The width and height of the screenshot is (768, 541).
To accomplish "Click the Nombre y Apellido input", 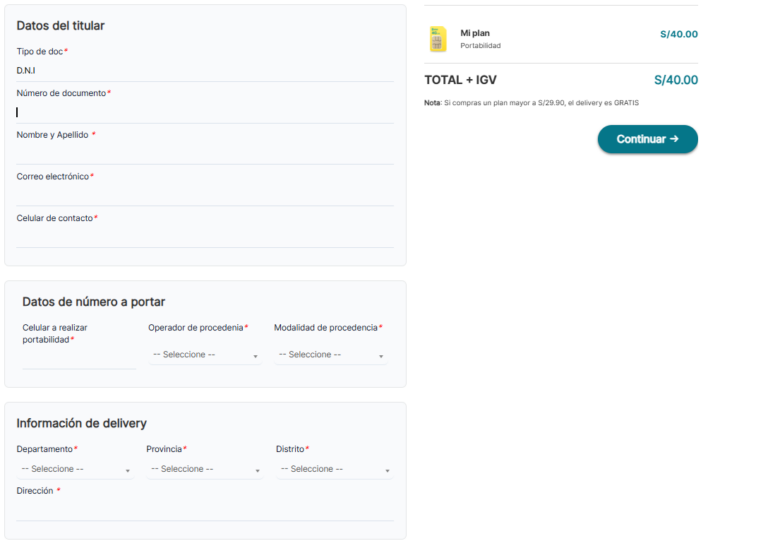I will [204, 154].
